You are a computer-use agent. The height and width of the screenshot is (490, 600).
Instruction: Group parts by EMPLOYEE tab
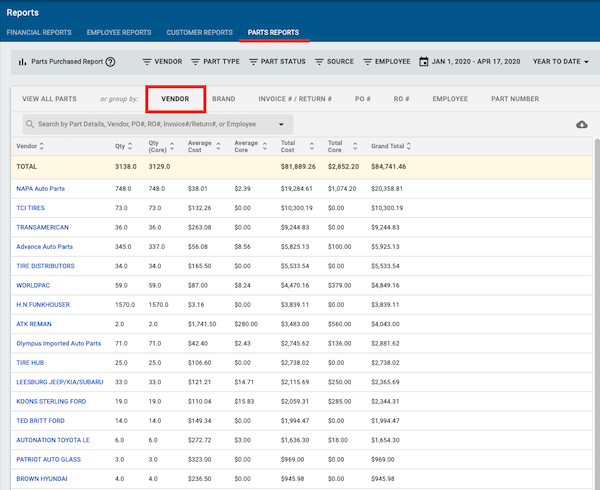pos(450,99)
